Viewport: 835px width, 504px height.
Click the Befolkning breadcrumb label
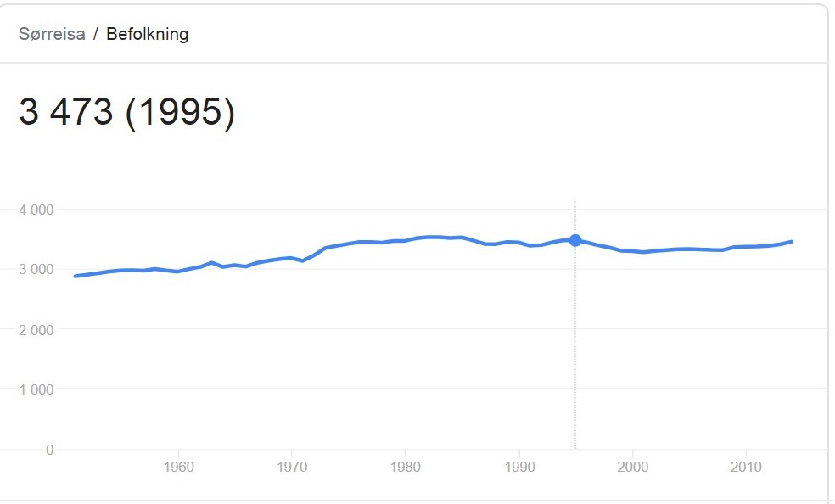pyautogui.click(x=148, y=34)
